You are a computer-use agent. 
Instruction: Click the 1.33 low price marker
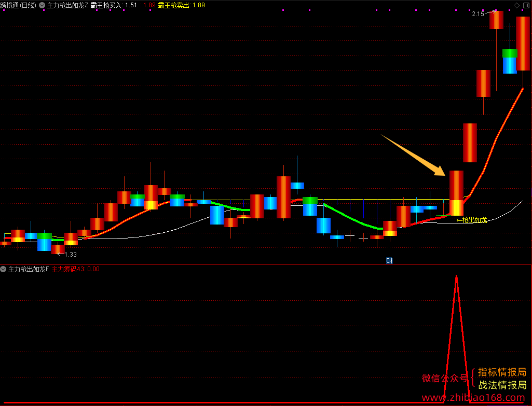click(70, 254)
